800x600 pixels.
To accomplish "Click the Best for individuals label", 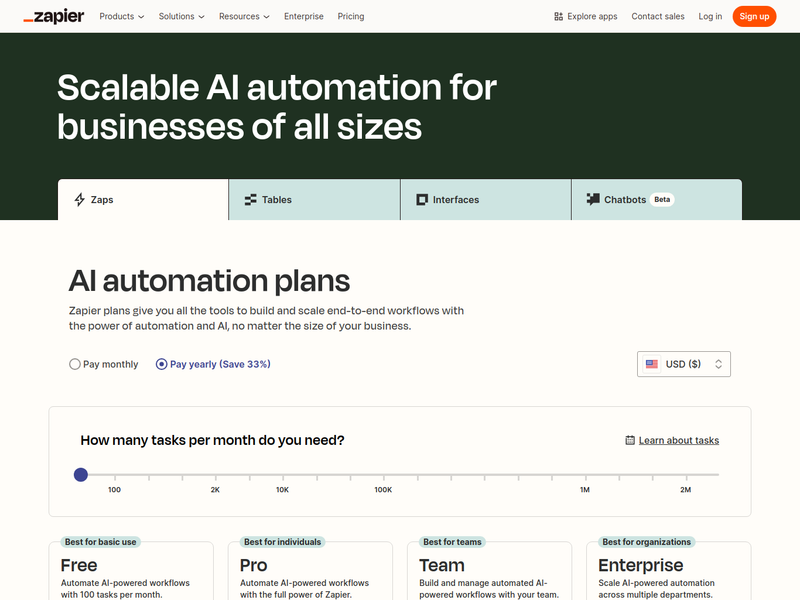I will [x=283, y=542].
